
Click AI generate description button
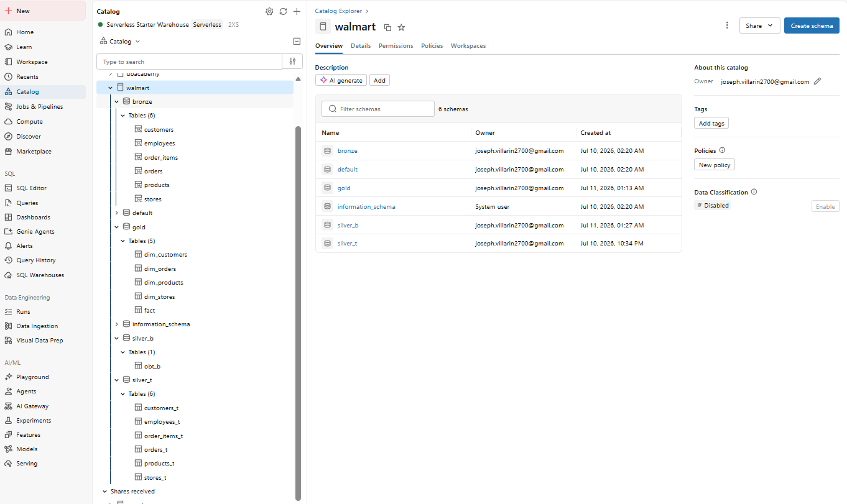341,80
